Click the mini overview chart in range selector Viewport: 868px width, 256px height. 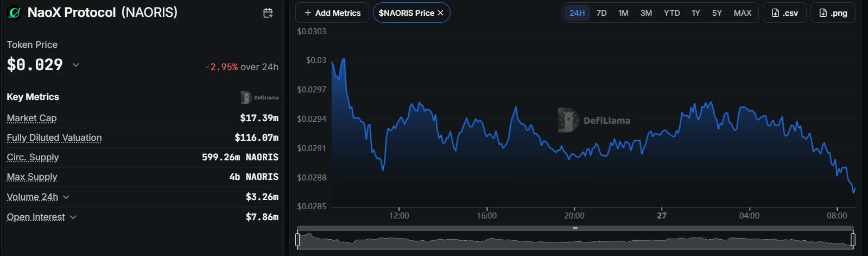(x=575, y=240)
